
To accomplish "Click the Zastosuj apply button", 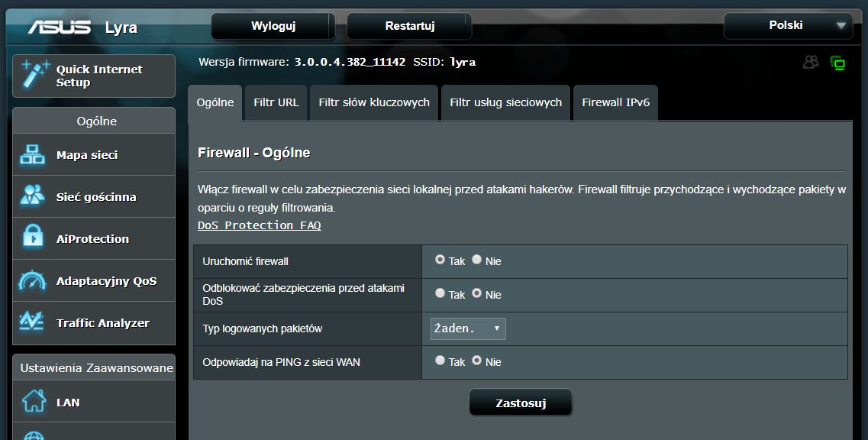I will click(x=521, y=403).
